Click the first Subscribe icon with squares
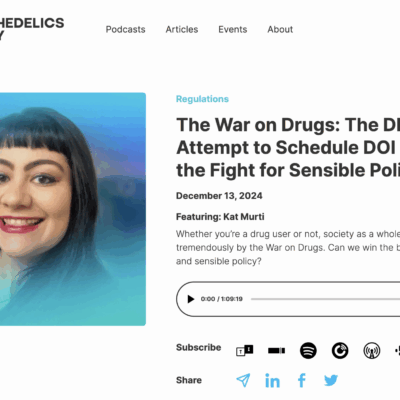Screen dimensions: 400x400 coord(245,350)
